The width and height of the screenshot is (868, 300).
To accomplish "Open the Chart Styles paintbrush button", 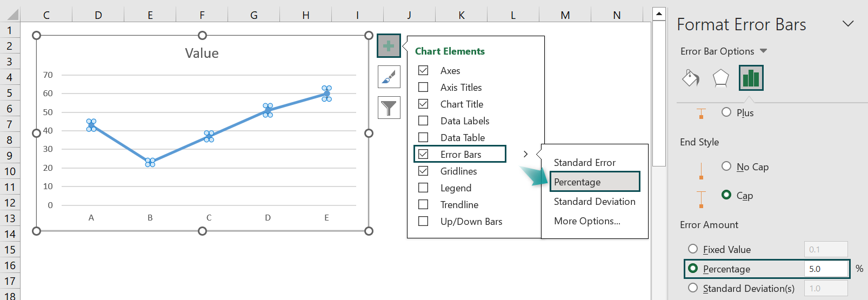I will click(x=389, y=77).
